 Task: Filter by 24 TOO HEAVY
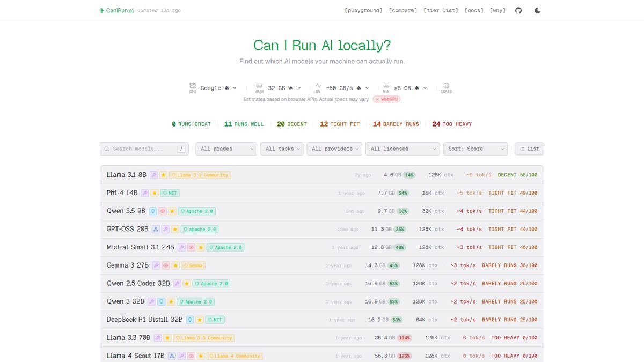(452, 124)
